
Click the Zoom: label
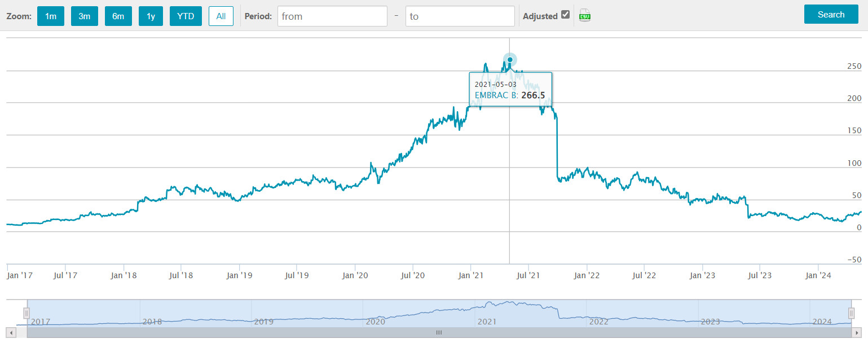coord(19,16)
